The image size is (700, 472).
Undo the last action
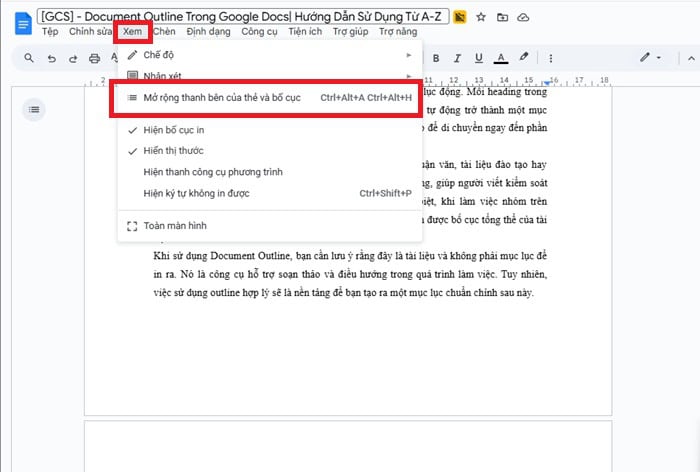click(x=52, y=58)
